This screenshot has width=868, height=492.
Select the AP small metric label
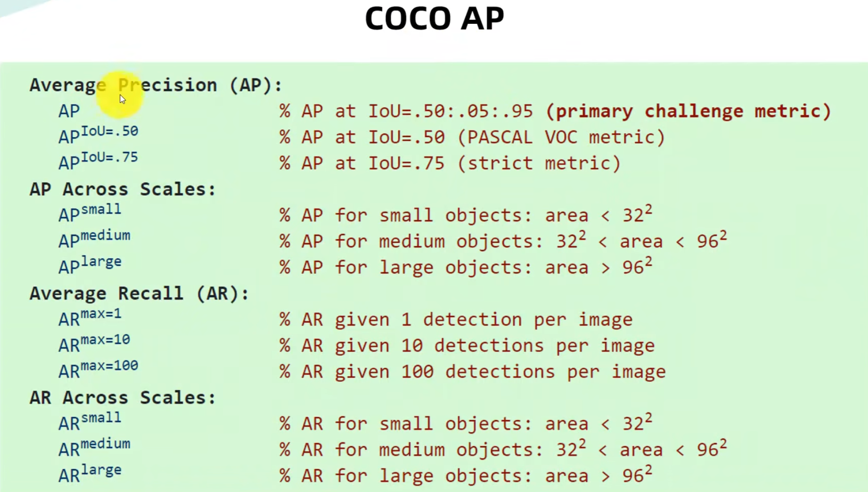[90, 213]
